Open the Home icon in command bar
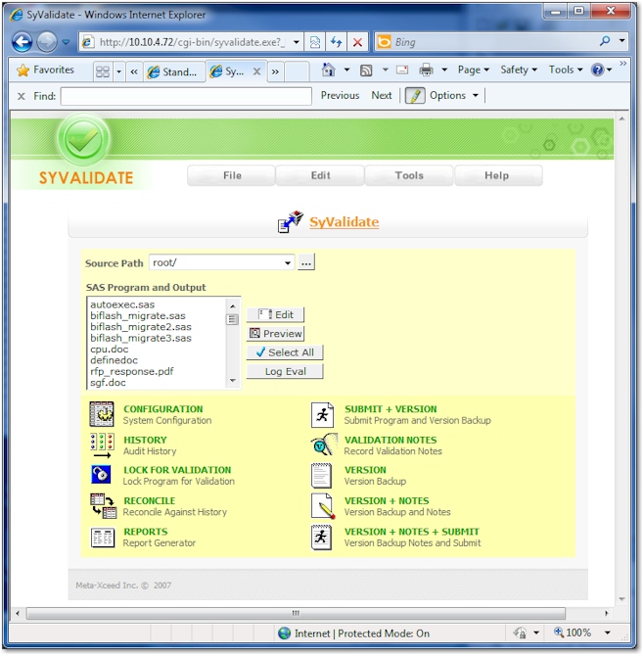This screenshot has height=656, width=644. [x=328, y=70]
